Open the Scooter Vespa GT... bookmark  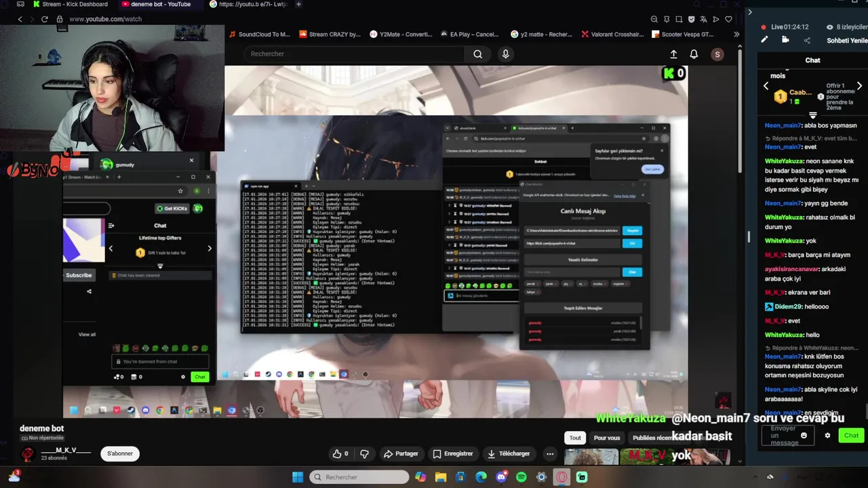click(x=683, y=34)
